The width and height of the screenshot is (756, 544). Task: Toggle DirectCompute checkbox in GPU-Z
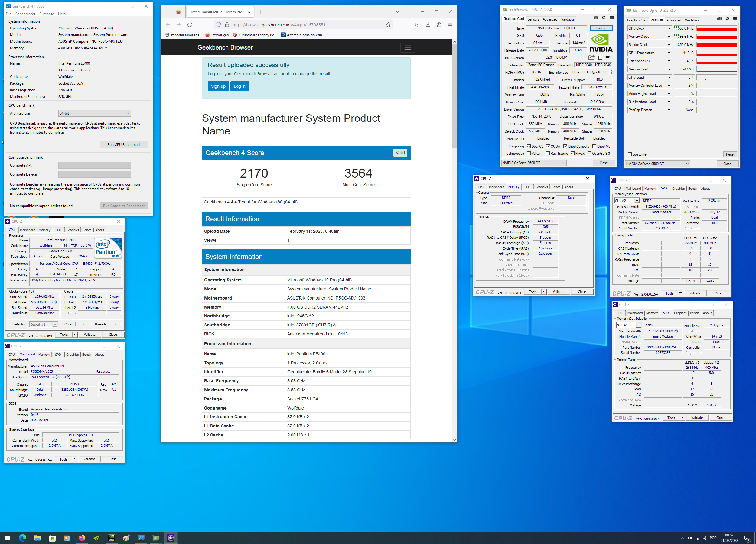coord(565,147)
